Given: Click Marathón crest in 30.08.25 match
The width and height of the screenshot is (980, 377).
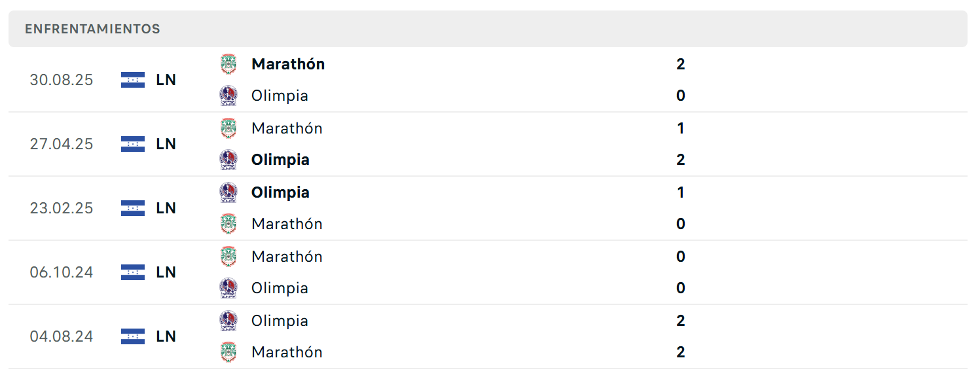Looking at the screenshot, I should tap(228, 64).
